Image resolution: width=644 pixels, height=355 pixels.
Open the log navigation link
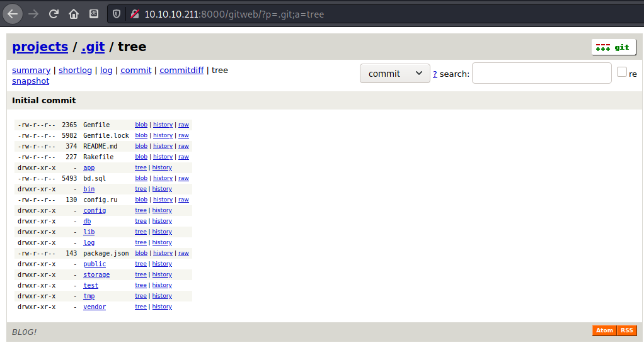tap(106, 70)
